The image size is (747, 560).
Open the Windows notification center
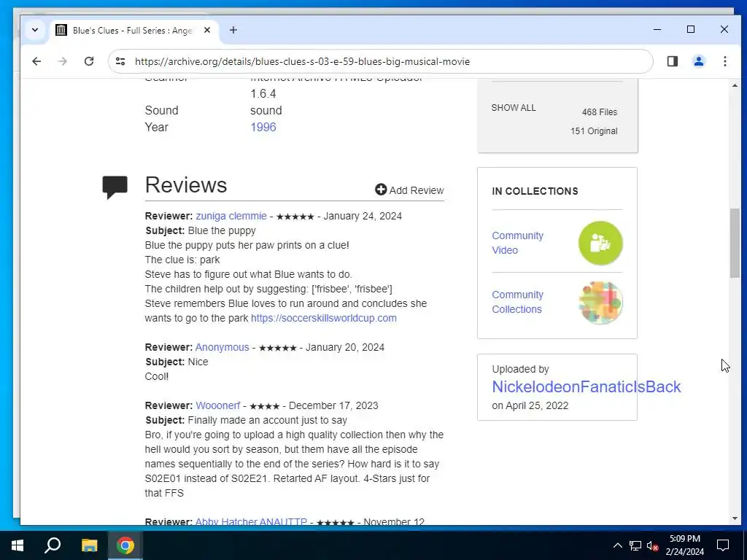[x=723, y=545]
